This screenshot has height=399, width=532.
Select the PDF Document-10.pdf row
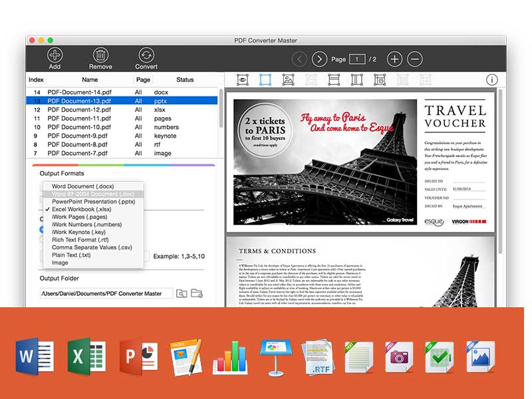[122, 127]
